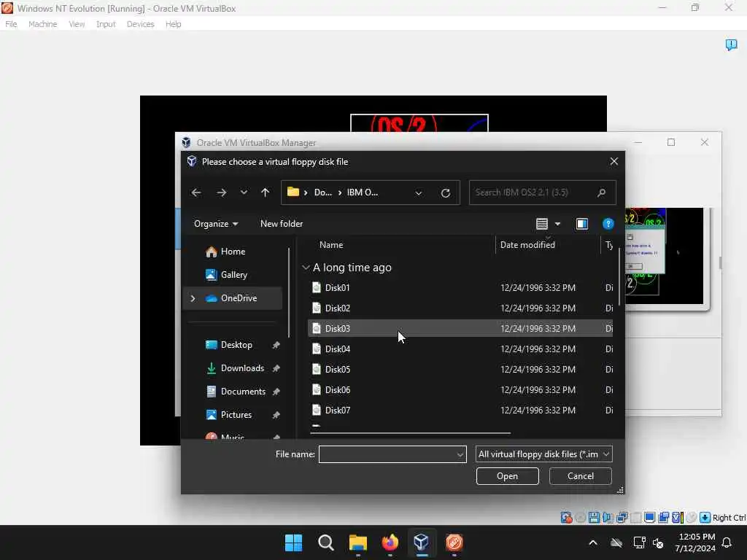Show hidden system tray icons

(593, 542)
